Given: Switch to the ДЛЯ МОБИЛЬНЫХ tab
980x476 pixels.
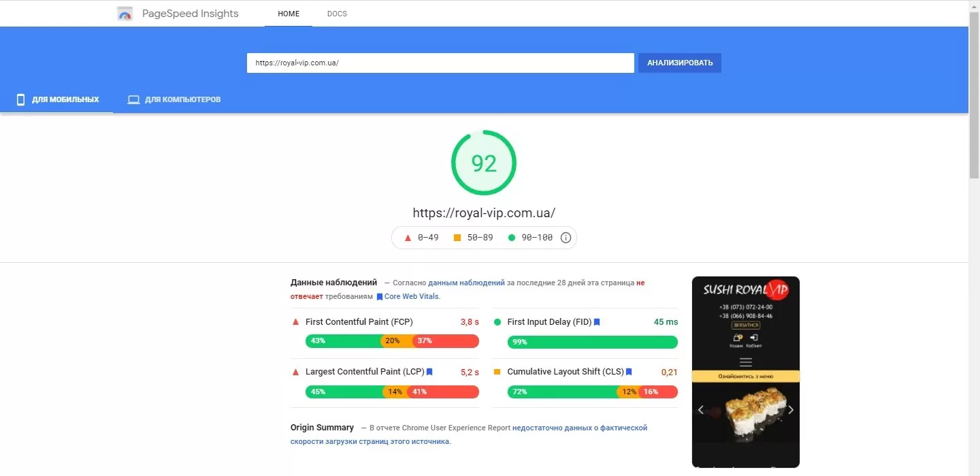Looking at the screenshot, I should click(x=57, y=99).
